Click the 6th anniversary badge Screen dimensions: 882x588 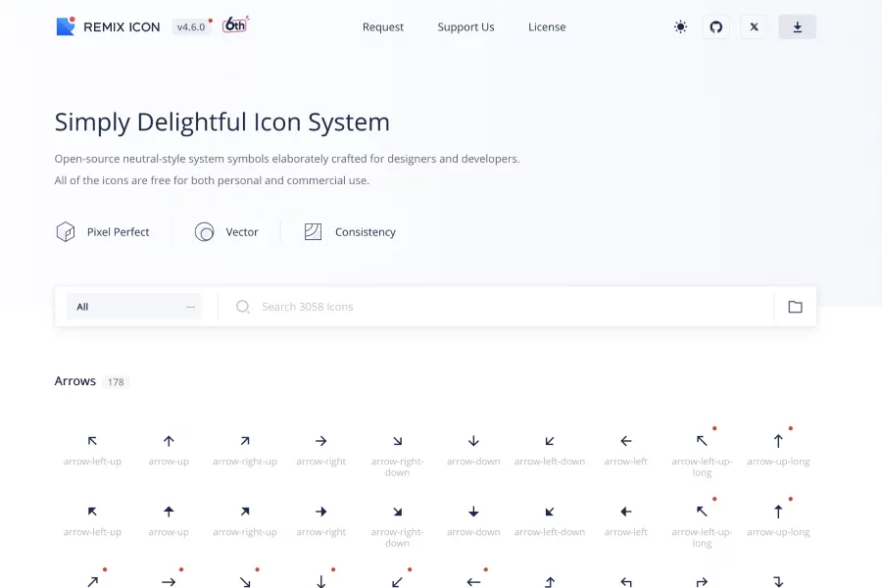click(235, 25)
